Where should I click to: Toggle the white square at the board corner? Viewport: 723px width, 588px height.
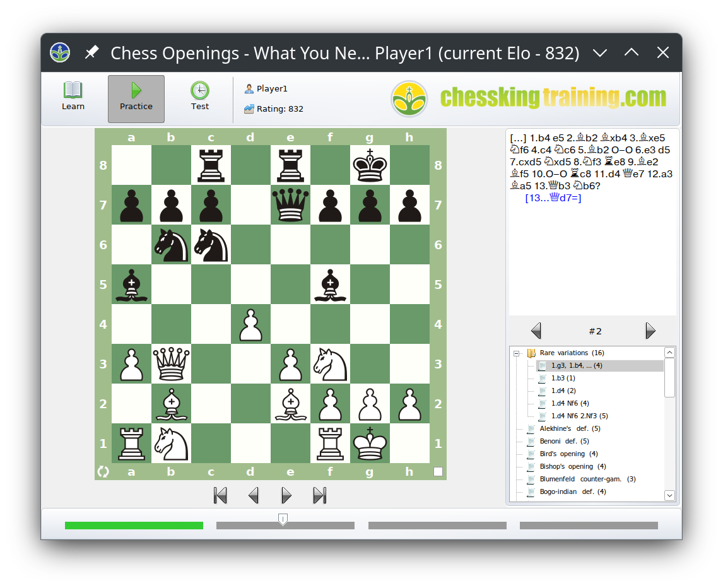pos(438,471)
